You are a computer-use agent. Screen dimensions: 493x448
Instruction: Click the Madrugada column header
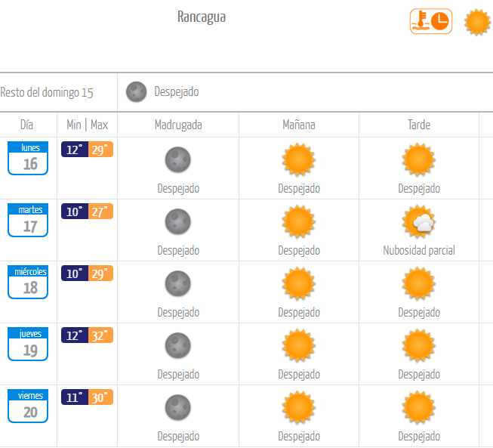pos(178,125)
